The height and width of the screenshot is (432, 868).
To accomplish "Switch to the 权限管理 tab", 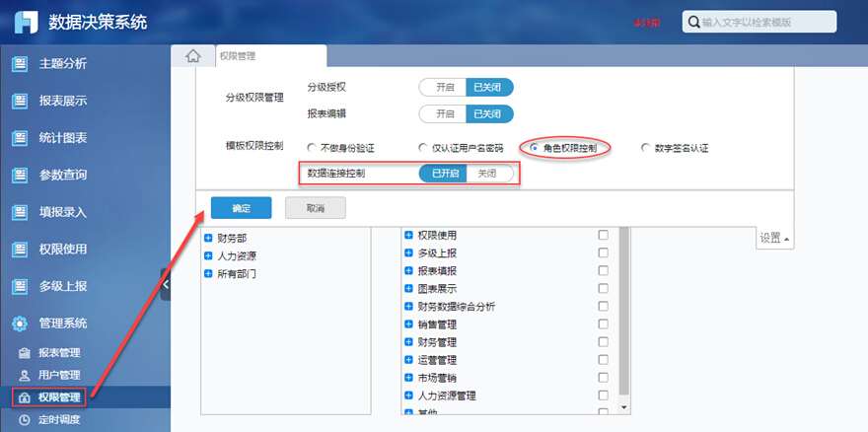I will [271, 56].
